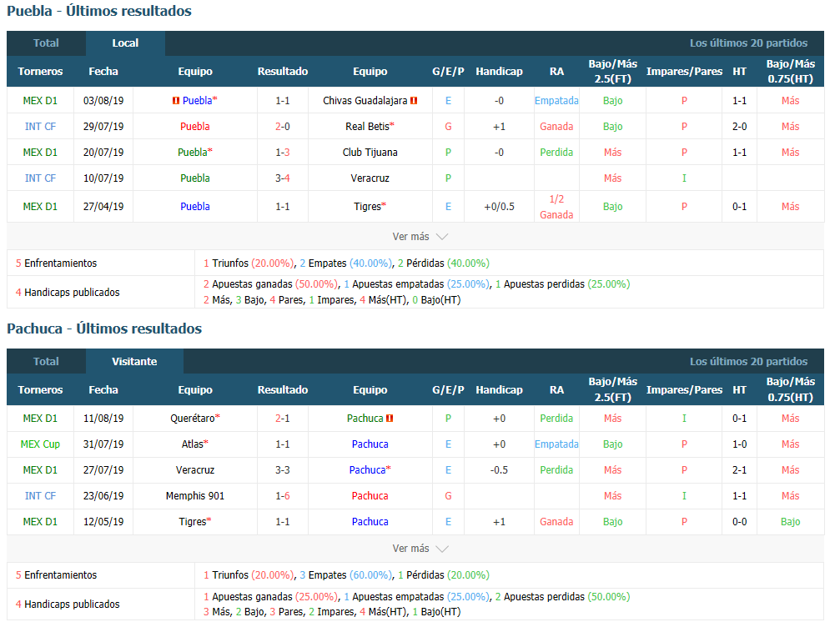The image size is (840, 622).
Task: Click the 2-1 result for Querétaro
Action: pyautogui.click(x=283, y=418)
